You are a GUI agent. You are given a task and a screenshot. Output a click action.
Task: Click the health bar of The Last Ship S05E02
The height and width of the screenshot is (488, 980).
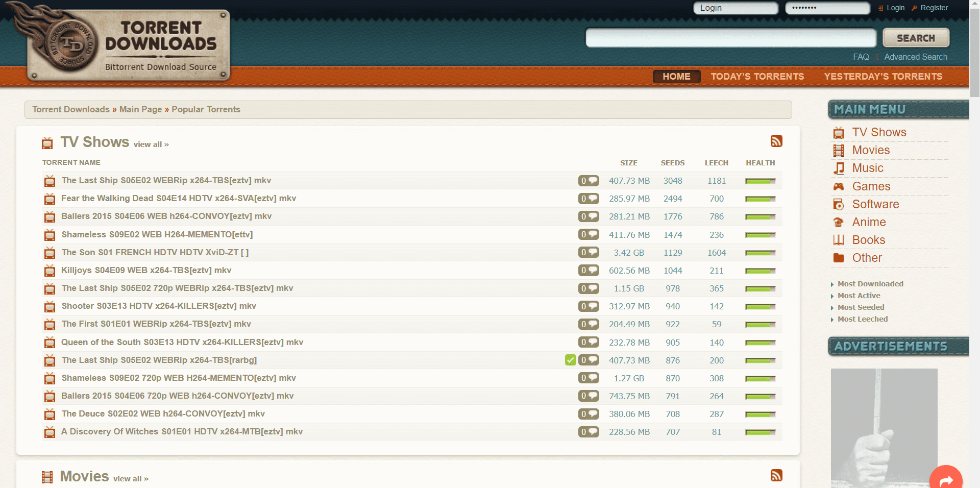760,181
